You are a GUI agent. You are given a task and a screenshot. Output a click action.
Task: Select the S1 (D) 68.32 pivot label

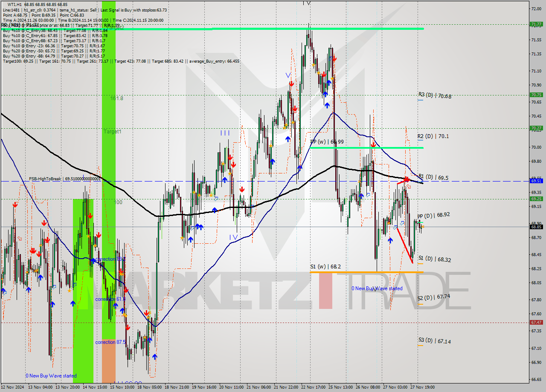434,259
